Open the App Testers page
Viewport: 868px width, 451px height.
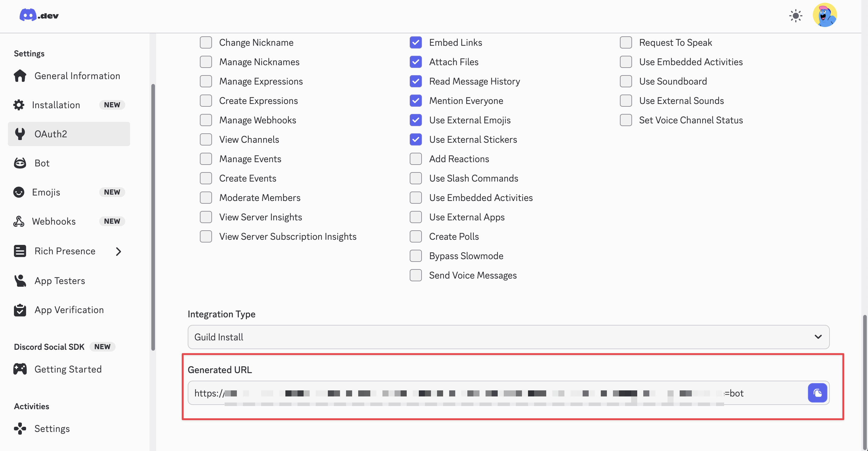tap(69, 281)
